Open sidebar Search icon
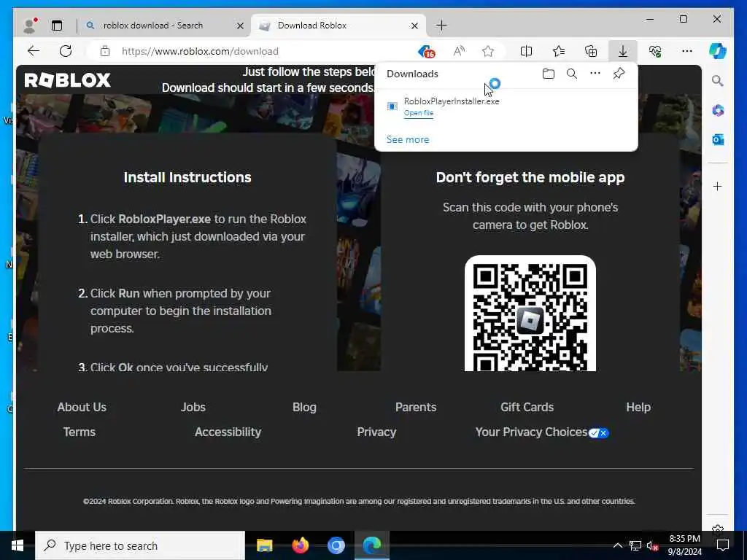The width and height of the screenshot is (747, 560). point(718,80)
